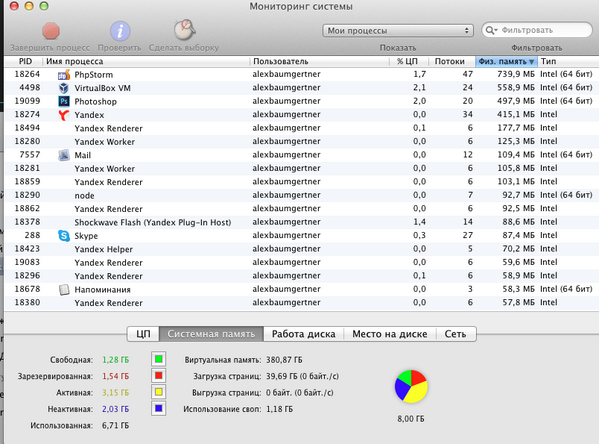Click PID 288 cell

[x=32, y=235]
